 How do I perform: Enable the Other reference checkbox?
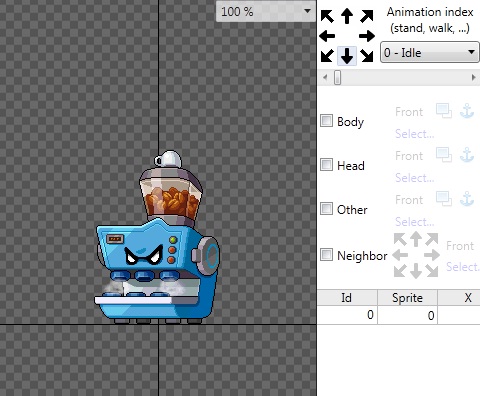[326, 209]
